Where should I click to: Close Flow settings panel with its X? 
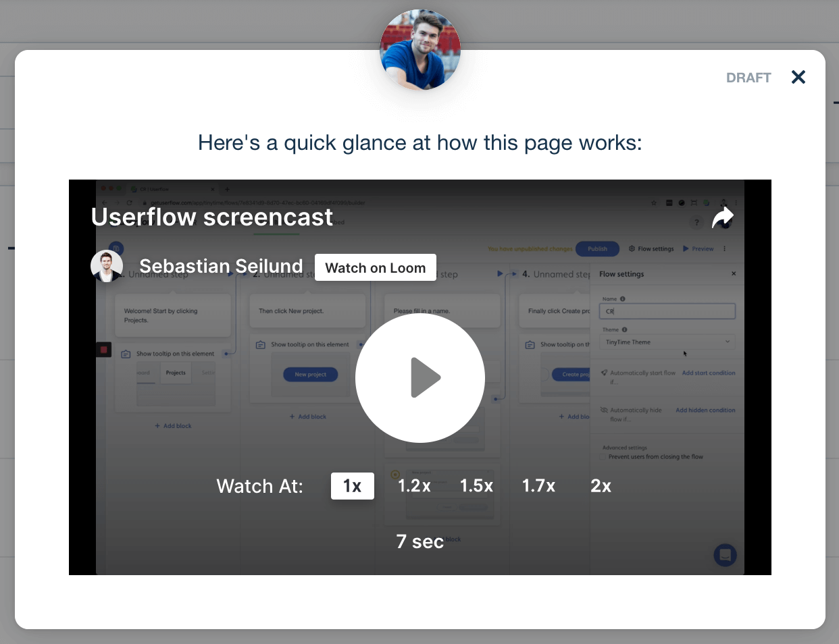734,273
